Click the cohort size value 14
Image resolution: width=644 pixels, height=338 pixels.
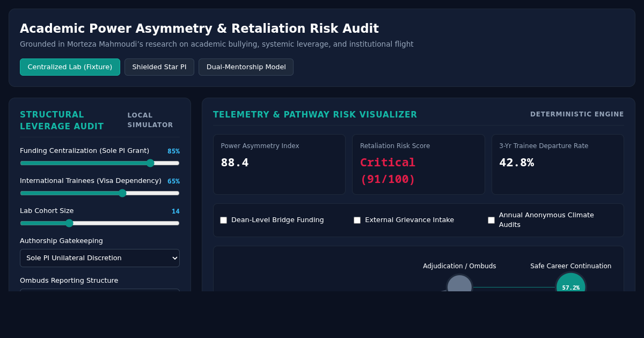(175, 211)
